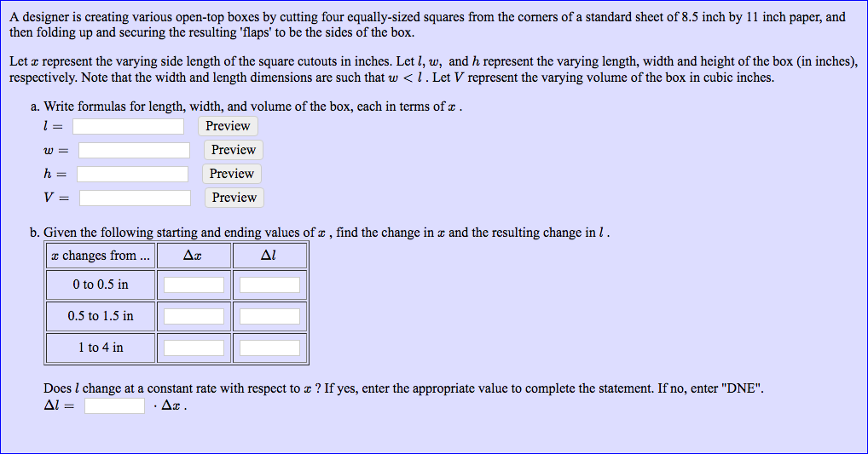Click the width w formula input box
The height and width of the screenshot is (454, 868).
pyautogui.click(x=134, y=150)
